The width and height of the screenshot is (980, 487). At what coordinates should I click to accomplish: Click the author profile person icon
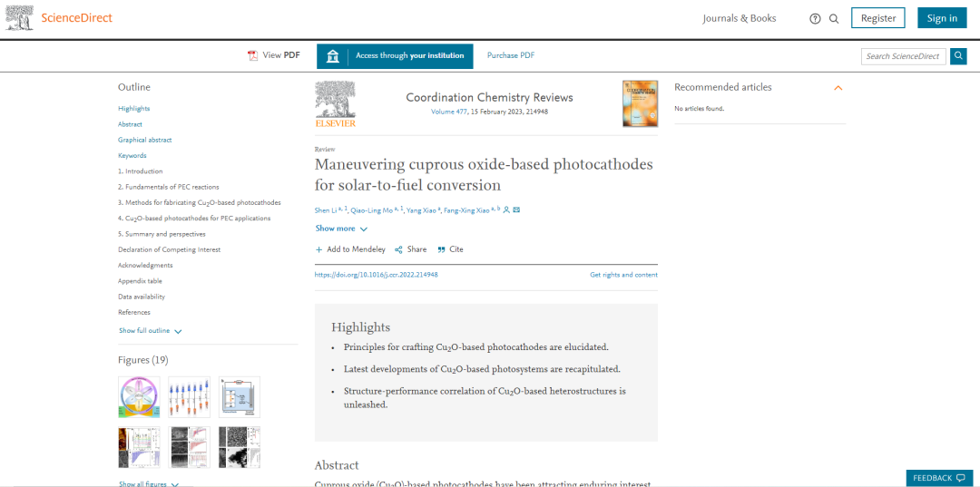pyautogui.click(x=506, y=210)
